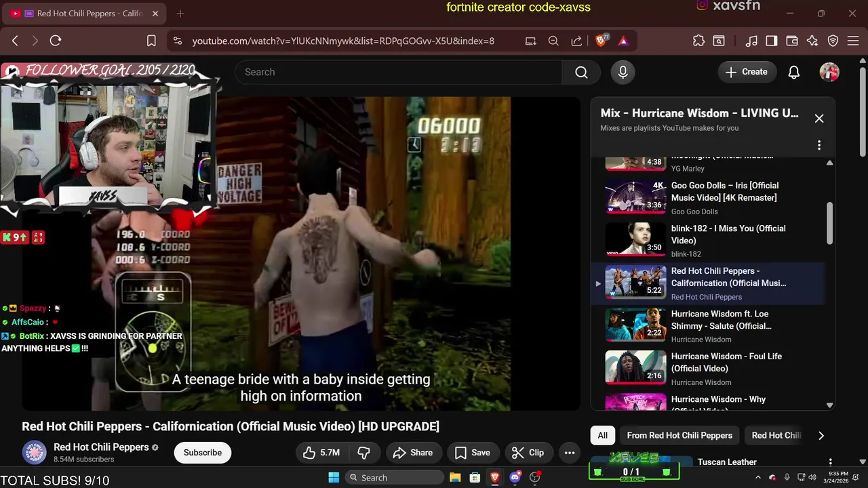Open more video actions ellipsis menu
This screenshot has width=868, height=488.
(x=570, y=452)
